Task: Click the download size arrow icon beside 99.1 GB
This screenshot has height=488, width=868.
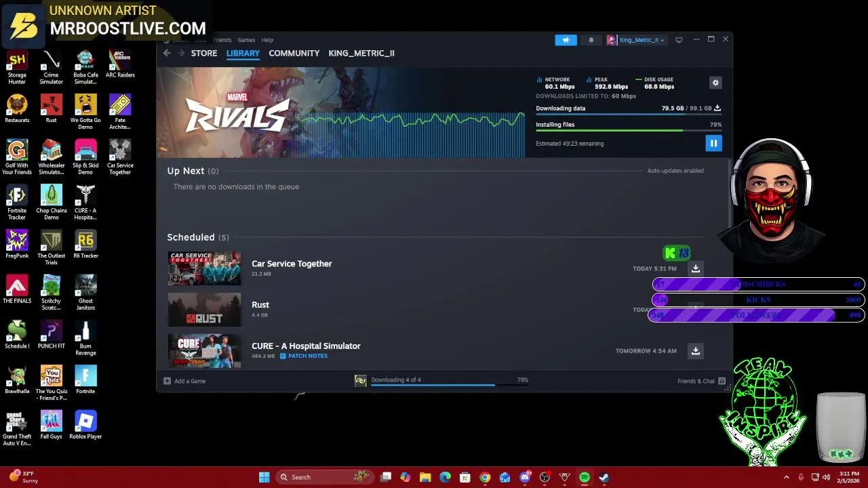Action: click(x=717, y=108)
